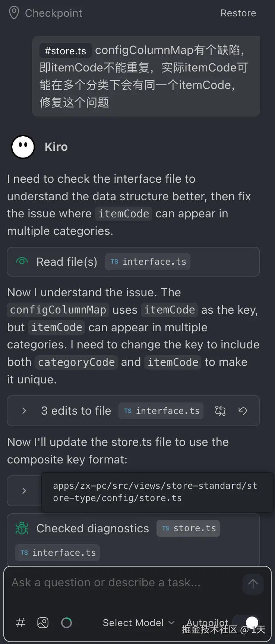This screenshot has height=644, width=275.
Task: Expand the 3 edits to file section
Action: (x=24, y=411)
